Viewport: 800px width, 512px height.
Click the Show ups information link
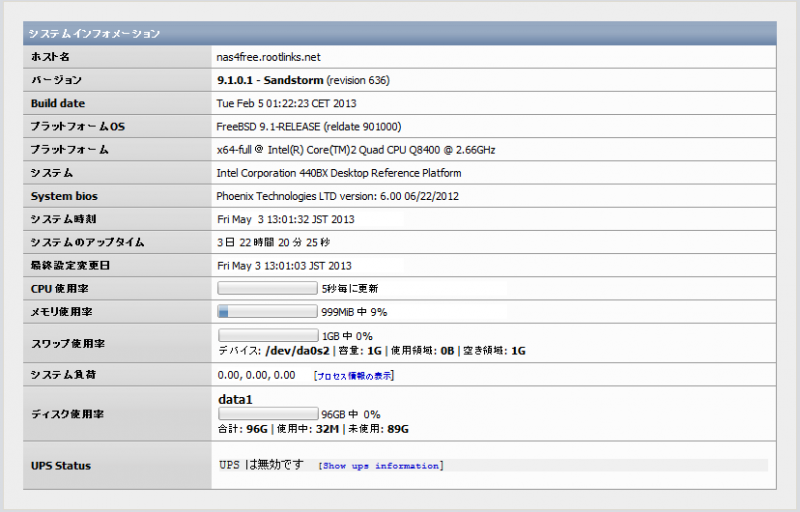381,466
